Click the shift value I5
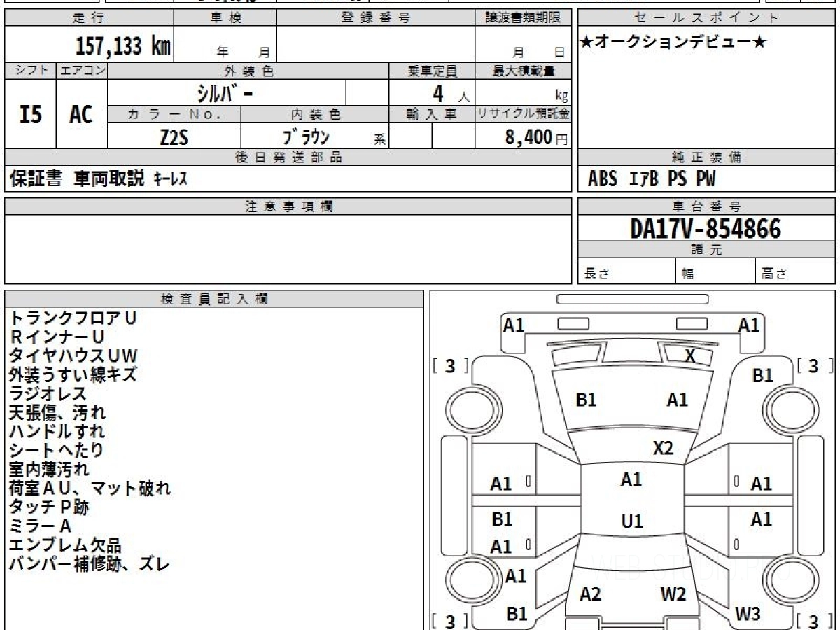 [x=31, y=114]
